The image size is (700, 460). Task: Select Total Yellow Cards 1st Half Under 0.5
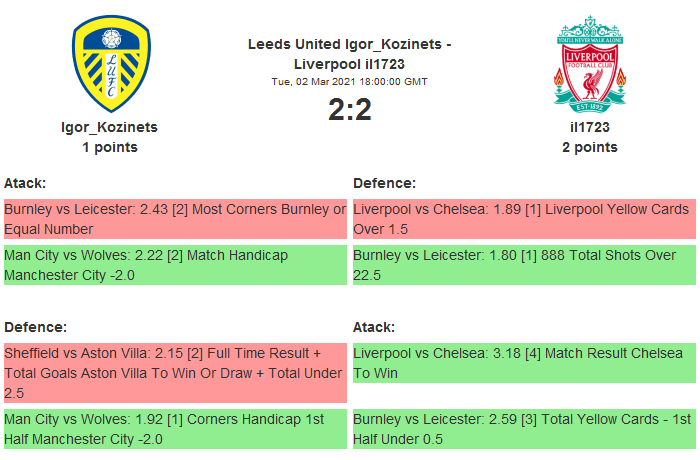tap(524, 429)
